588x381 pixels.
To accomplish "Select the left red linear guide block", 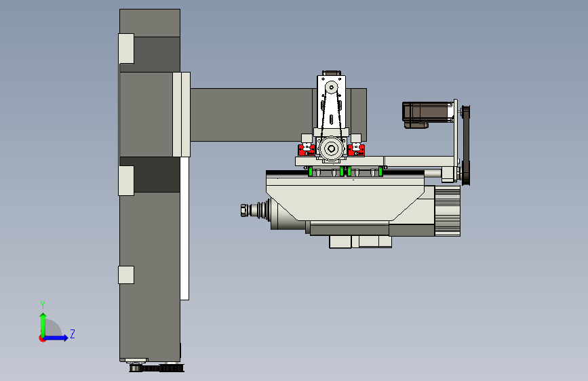I will pyautogui.click(x=307, y=150).
